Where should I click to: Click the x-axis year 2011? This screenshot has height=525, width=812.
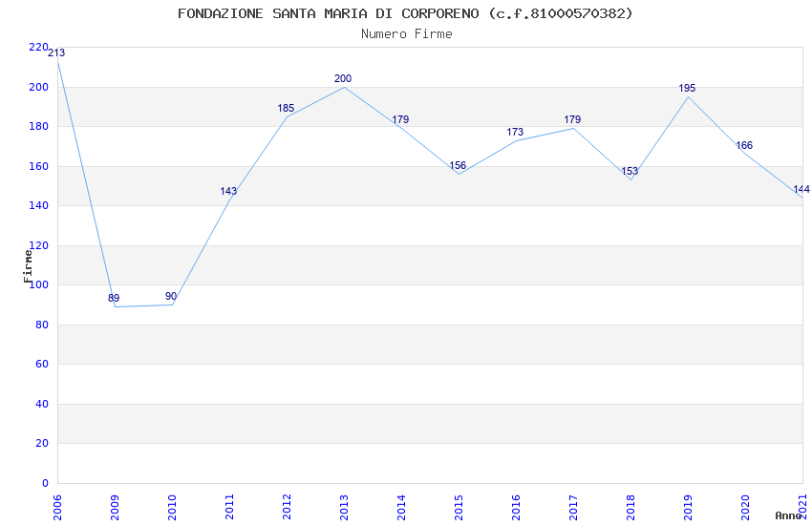[229, 507]
